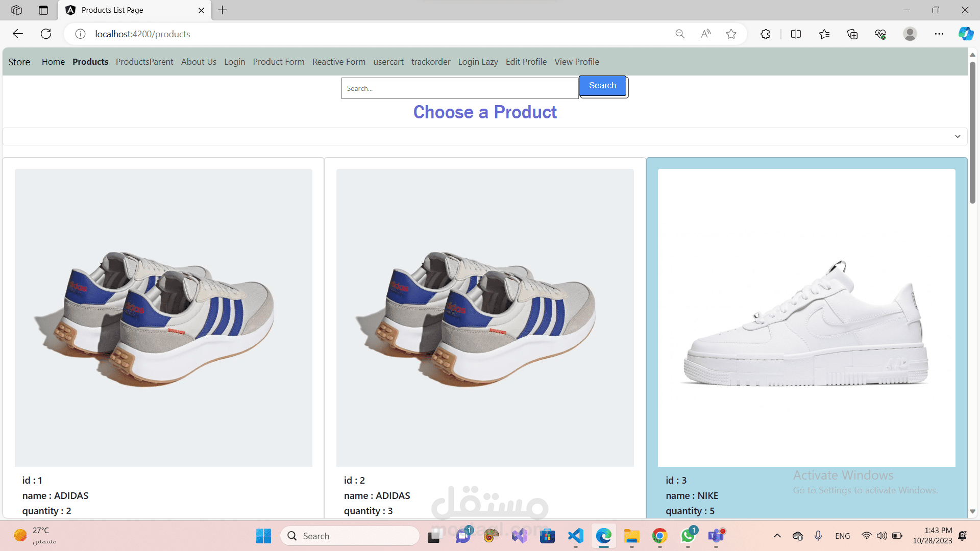Go to the usercart page
The width and height of the screenshot is (980, 551).
tap(388, 62)
